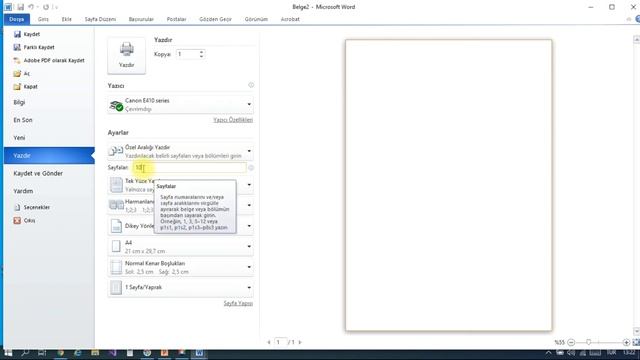Open the Sayfa Yapısı link
The width and height of the screenshot is (640, 360).
(238, 303)
